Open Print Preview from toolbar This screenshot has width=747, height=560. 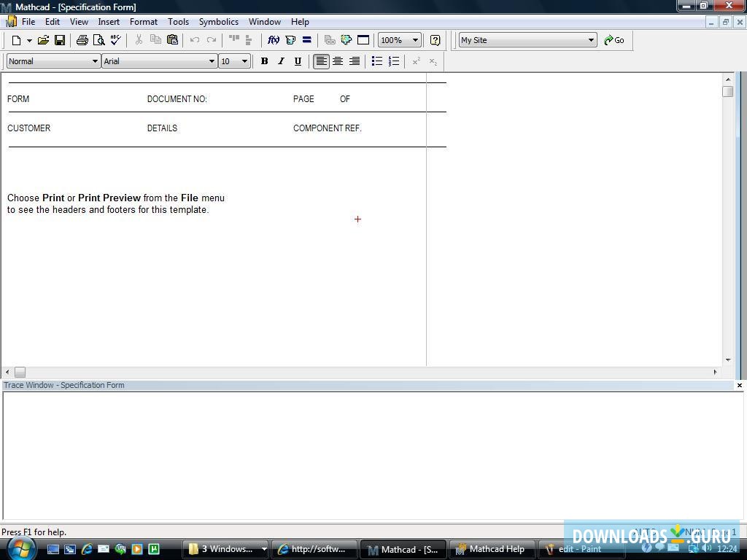98,41
